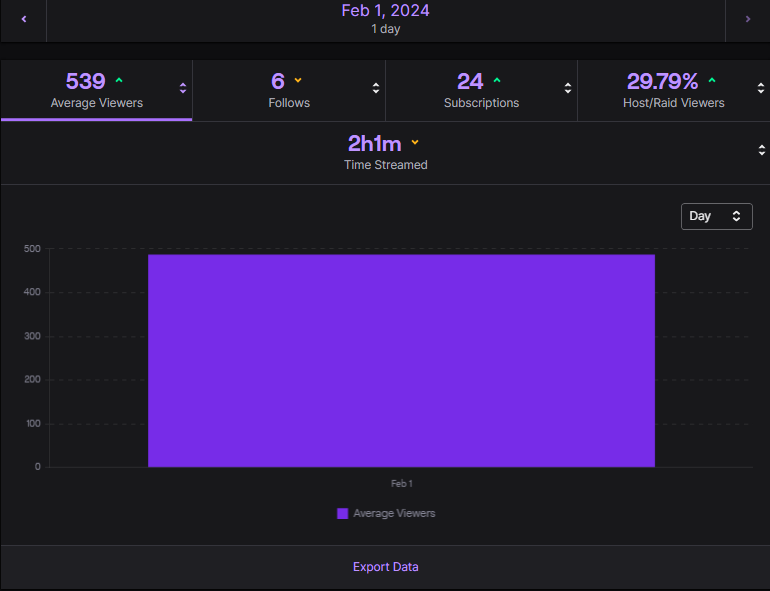Viewport: 770px width, 591px height.
Task: Select the Subscriptions metric tab
Action: [481, 90]
